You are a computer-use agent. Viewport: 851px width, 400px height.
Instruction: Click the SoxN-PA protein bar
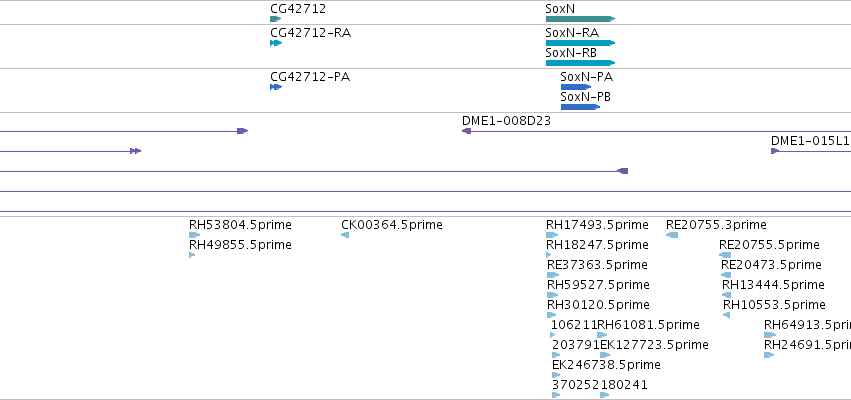click(576, 87)
